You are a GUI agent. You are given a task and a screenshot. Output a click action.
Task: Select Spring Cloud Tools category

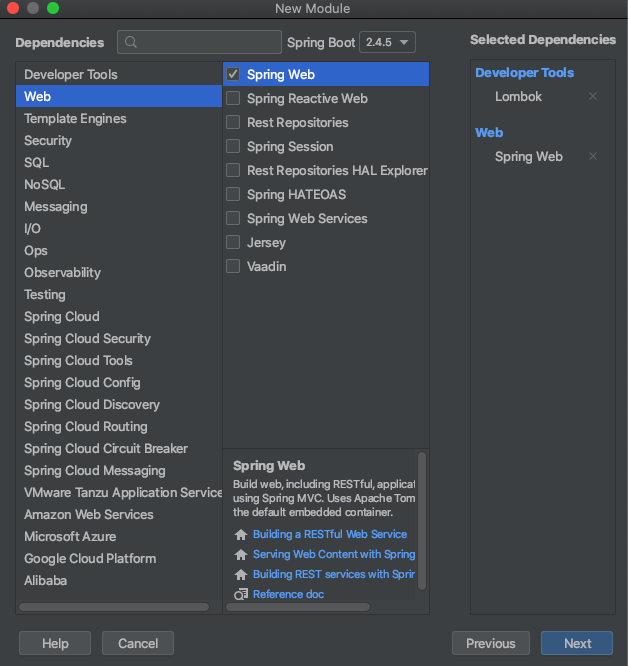119,361
